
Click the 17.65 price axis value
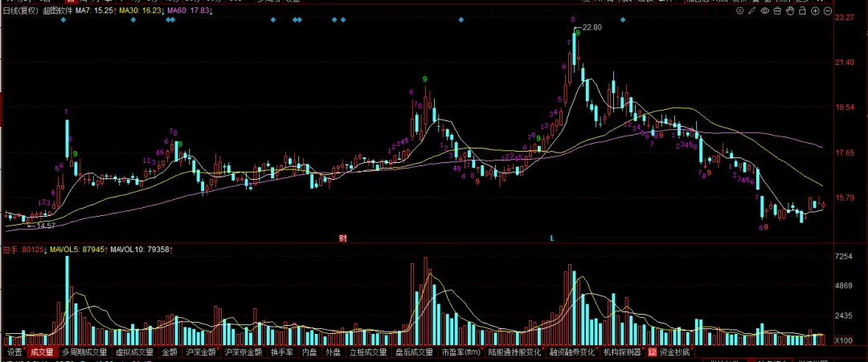tap(844, 153)
